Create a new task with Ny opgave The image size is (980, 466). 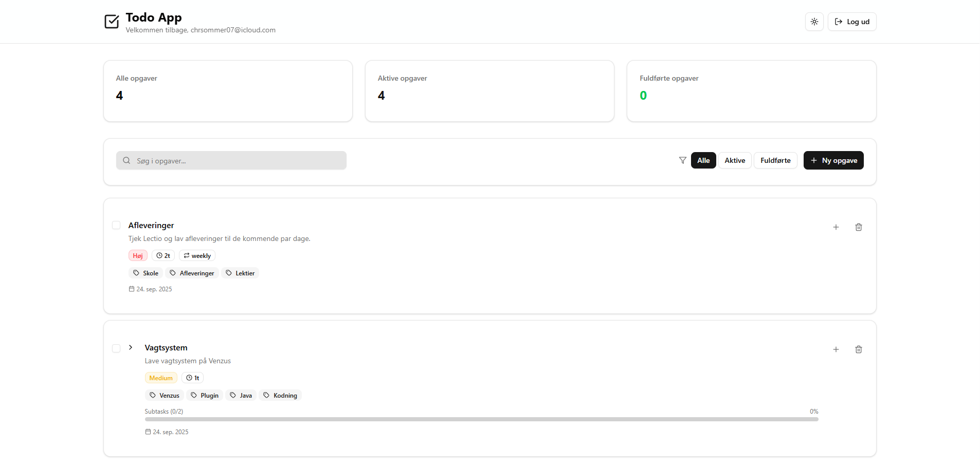point(833,160)
